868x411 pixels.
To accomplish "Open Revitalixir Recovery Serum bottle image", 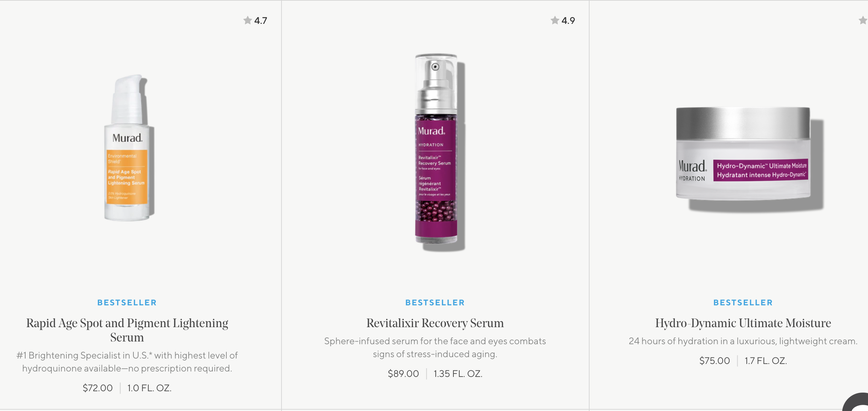I will tap(439, 152).
